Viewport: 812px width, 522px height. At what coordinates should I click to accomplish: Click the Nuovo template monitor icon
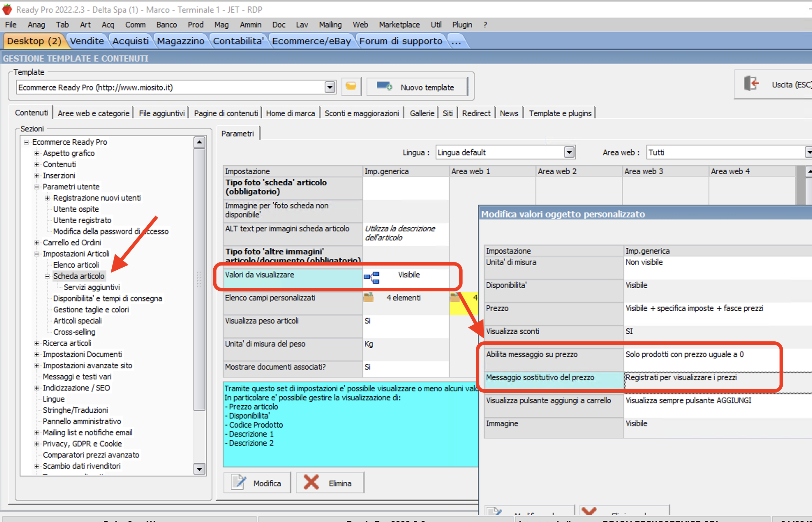(x=384, y=86)
